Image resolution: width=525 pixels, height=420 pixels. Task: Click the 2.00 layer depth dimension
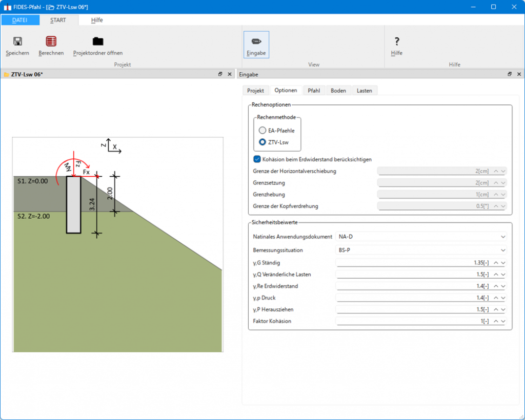[x=110, y=193]
